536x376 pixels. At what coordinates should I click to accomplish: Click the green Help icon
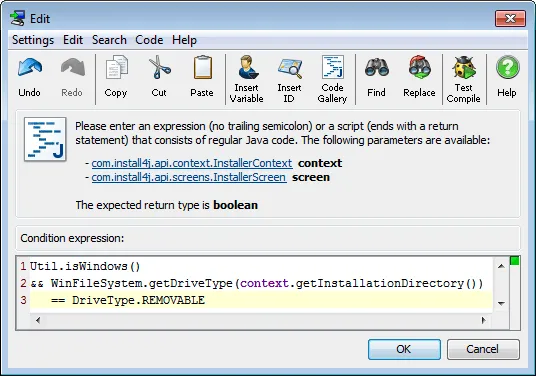[x=507, y=67]
